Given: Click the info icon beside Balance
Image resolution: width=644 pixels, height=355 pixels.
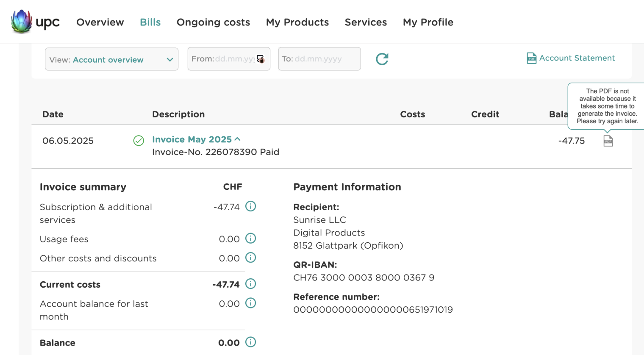Looking at the screenshot, I should click(x=250, y=342).
